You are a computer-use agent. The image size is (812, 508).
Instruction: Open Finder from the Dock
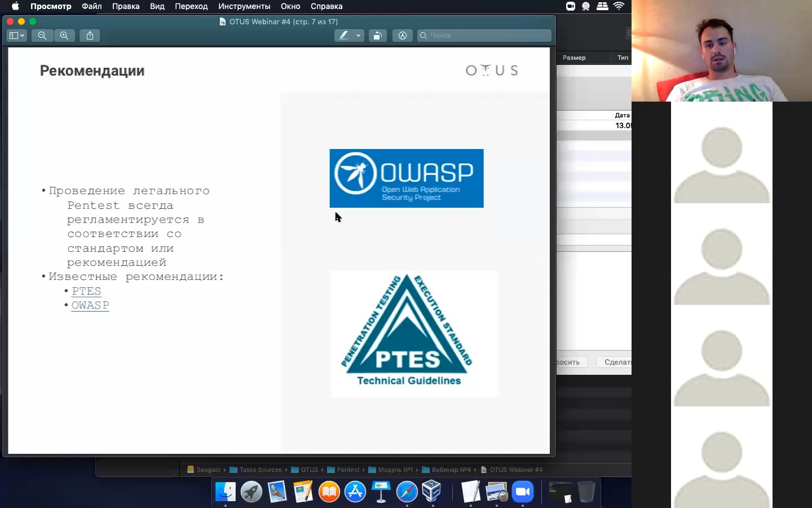pyautogui.click(x=226, y=492)
